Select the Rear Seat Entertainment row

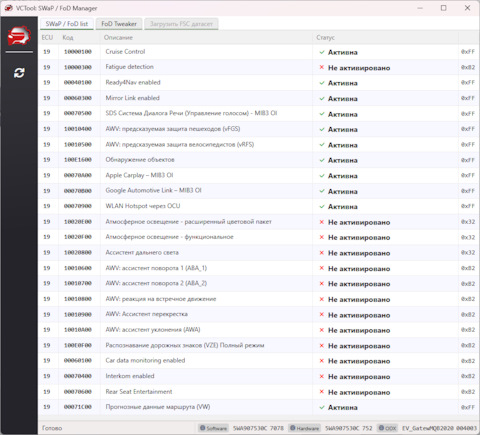click(258, 392)
